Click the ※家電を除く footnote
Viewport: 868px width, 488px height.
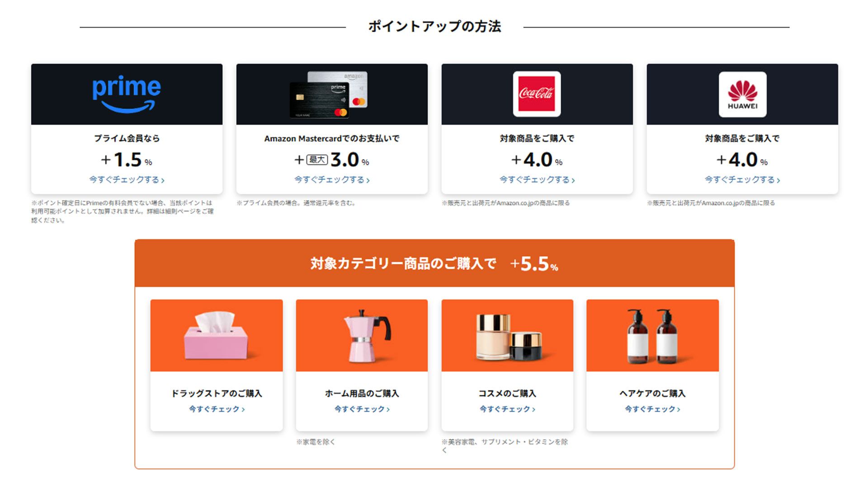(x=316, y=442)
